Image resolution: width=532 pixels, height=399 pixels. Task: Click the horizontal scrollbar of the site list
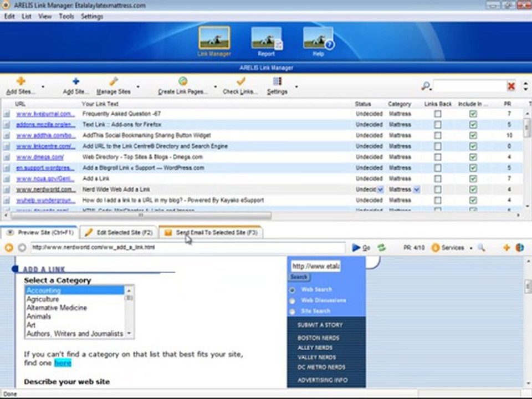141,215
